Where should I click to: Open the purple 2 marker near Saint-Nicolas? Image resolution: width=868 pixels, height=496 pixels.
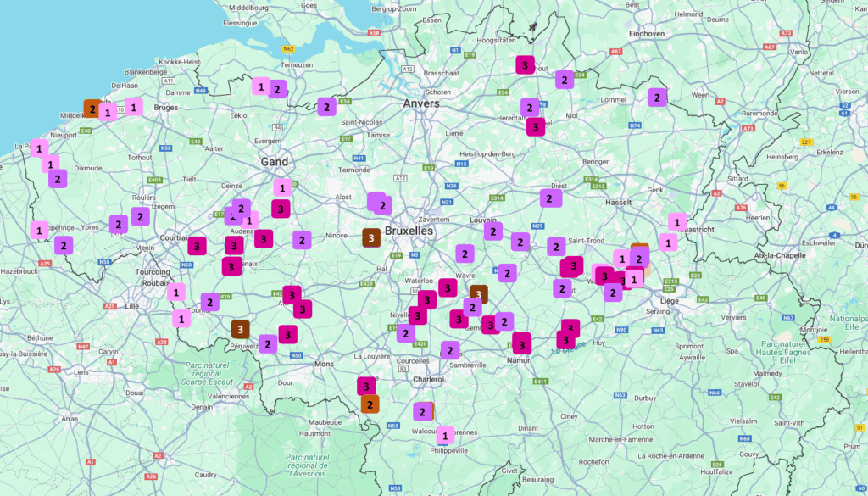pyautogui.click(x=326, y=107)
